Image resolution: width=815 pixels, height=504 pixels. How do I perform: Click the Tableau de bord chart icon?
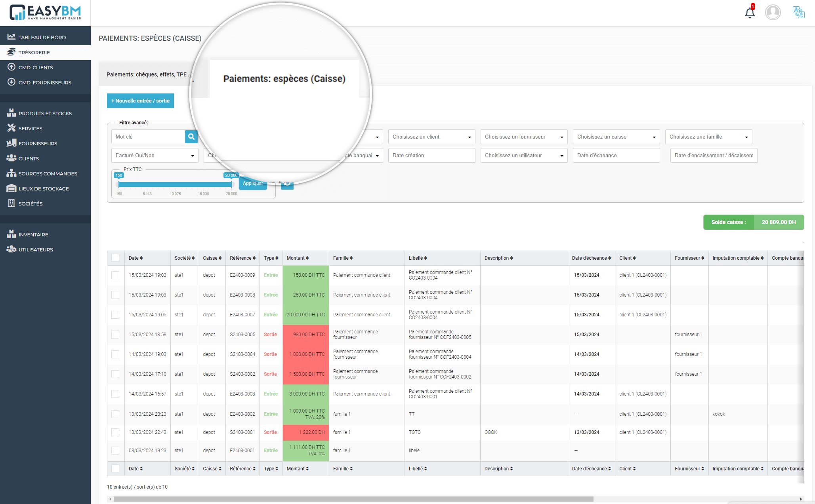click(11, 37)
